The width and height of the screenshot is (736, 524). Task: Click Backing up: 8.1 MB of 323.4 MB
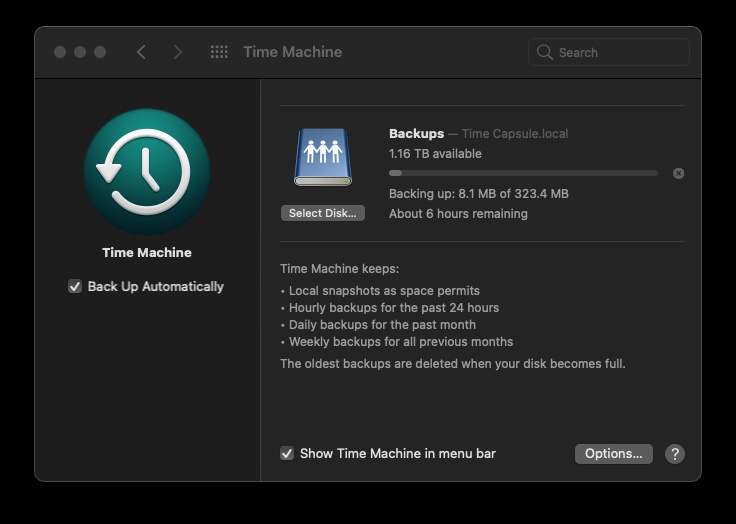[479, 194]
